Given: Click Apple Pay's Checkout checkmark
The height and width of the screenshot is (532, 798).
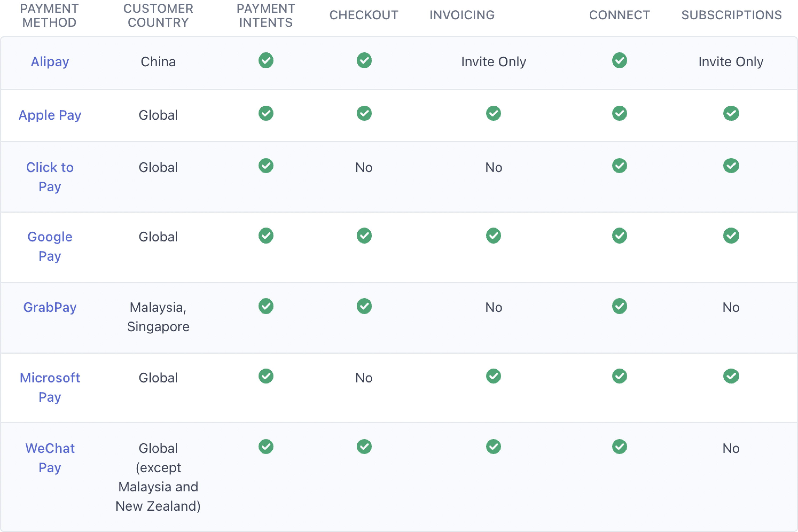Looking at the screenshot, I should pyautogui.click(x=364, y=113).
